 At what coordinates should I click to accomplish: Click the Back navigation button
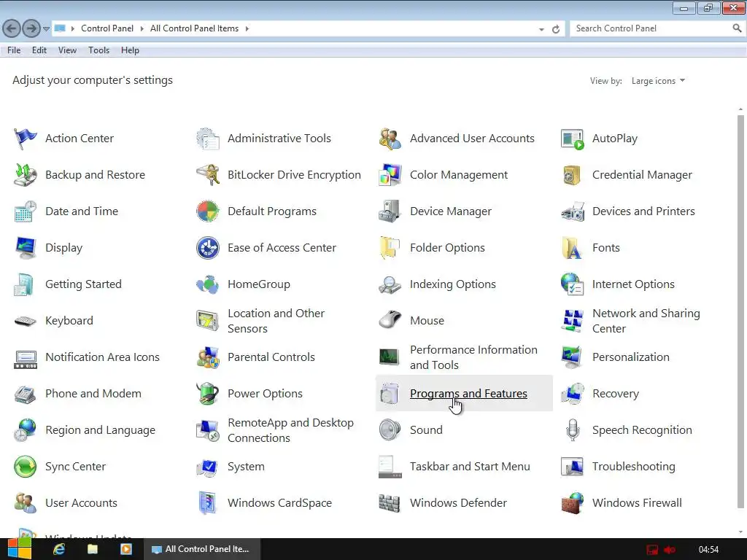pos(12,28)
